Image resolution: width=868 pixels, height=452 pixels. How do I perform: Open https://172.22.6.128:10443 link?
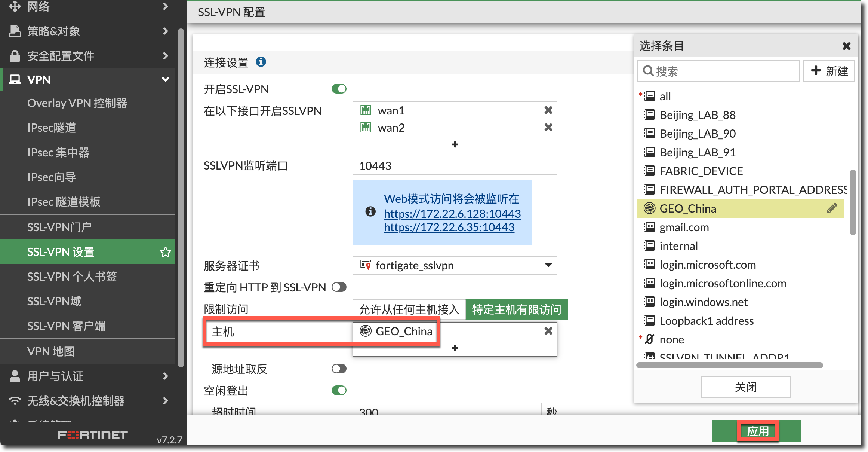pos(452,214)
